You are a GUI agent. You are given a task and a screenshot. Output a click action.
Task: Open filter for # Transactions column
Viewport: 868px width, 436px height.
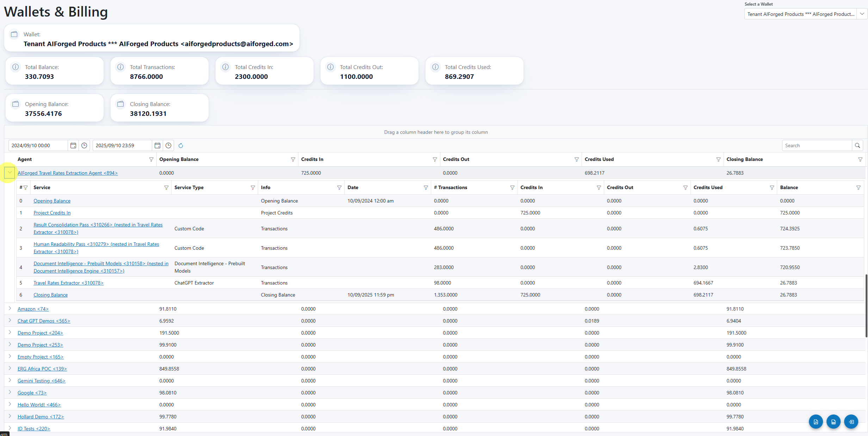pos(512,188)
